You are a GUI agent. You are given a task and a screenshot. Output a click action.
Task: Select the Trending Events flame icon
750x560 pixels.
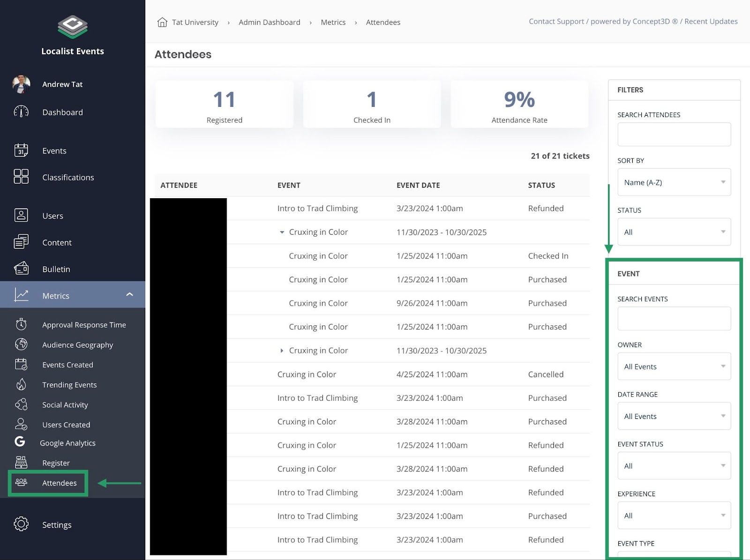[21, 384]
